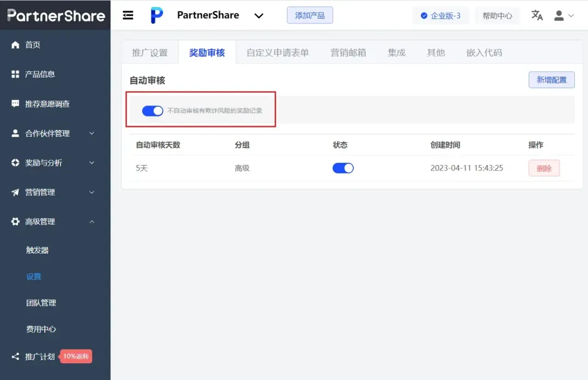Open the language switcher icon
This screenshot has height=380, width=588.
(536, 16)
